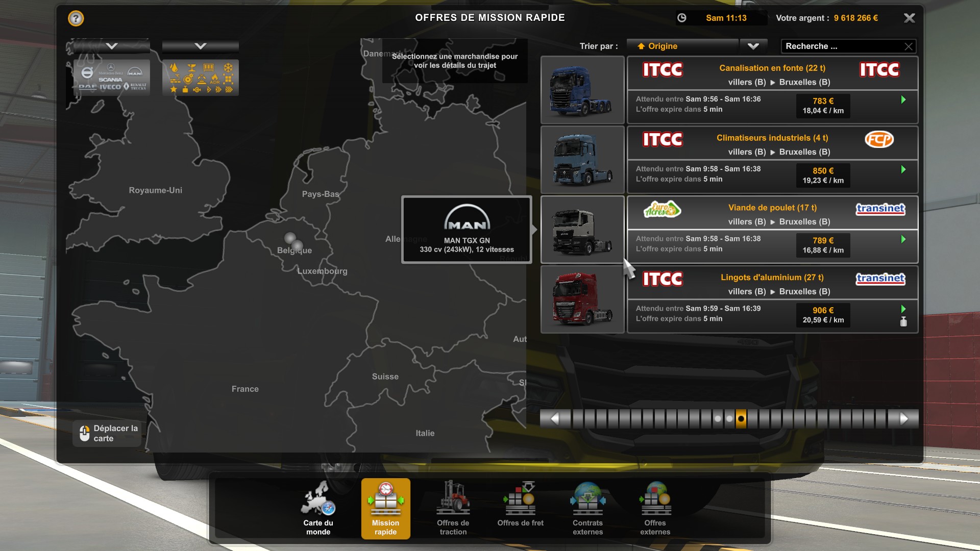Toggle the machinery gear cargo filter
This screenshot has width=980, height=551.
pos(188,79)
